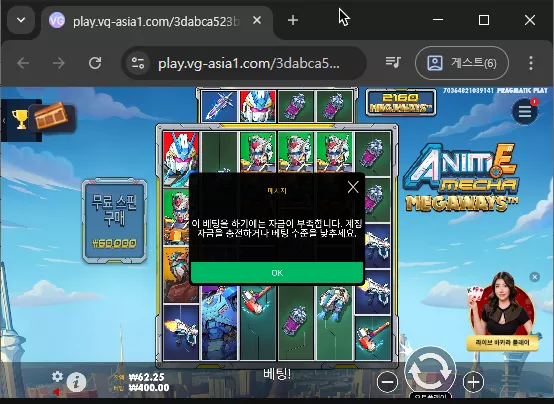Screen dimensions: 554x404
Task: Mute the game sound speaker icon
Action: (57, 392)
